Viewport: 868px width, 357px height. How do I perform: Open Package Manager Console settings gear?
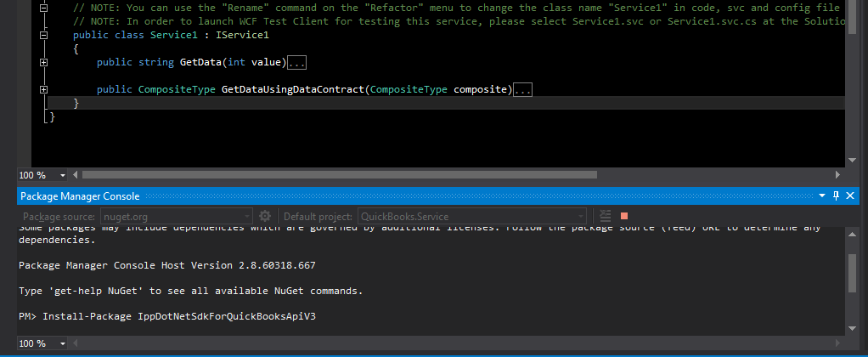pos(265,216)
